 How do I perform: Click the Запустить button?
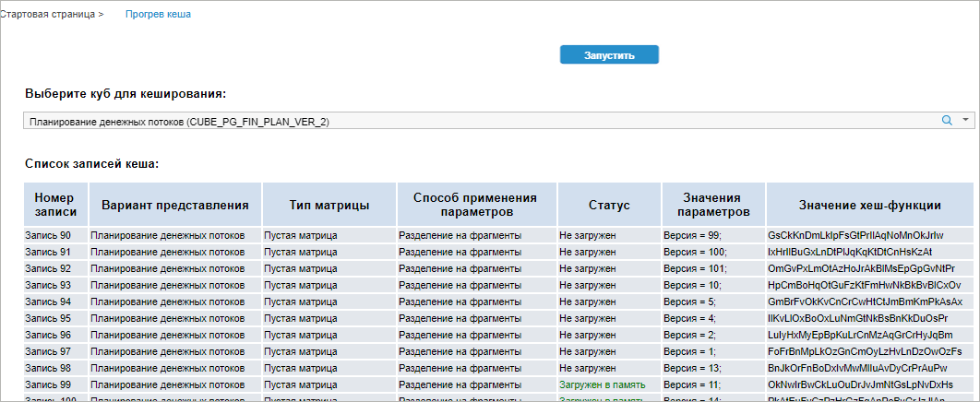609,55
